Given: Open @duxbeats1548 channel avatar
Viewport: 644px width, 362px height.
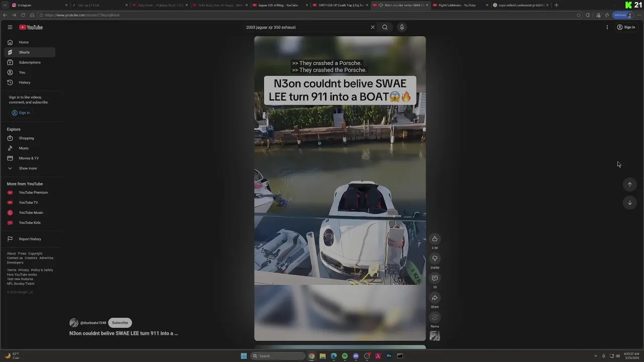Looking at the screenshot, I should pyautogui.click(x=74, y=323).
